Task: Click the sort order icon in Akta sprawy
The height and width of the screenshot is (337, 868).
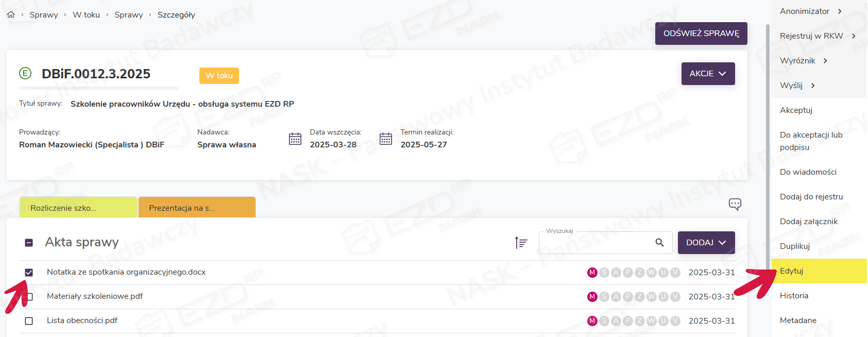Action: click(521, 243)
